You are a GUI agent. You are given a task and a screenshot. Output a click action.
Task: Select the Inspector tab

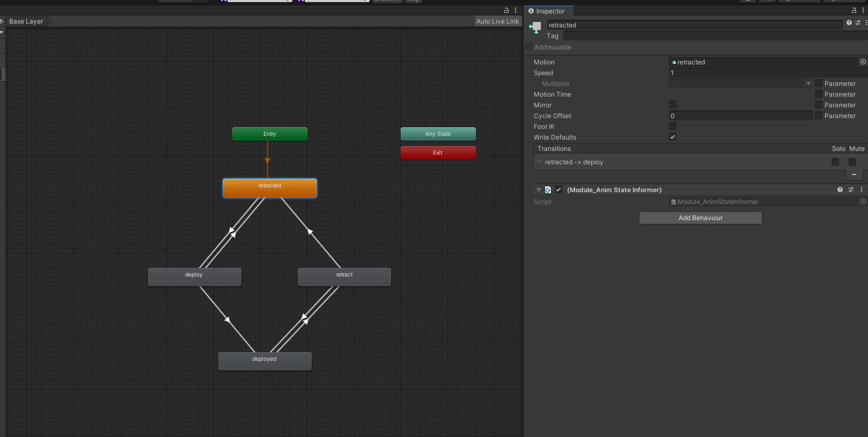548,11
